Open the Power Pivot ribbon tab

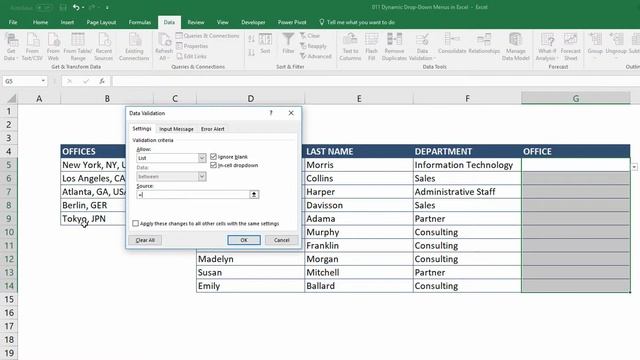pos(292,22)
